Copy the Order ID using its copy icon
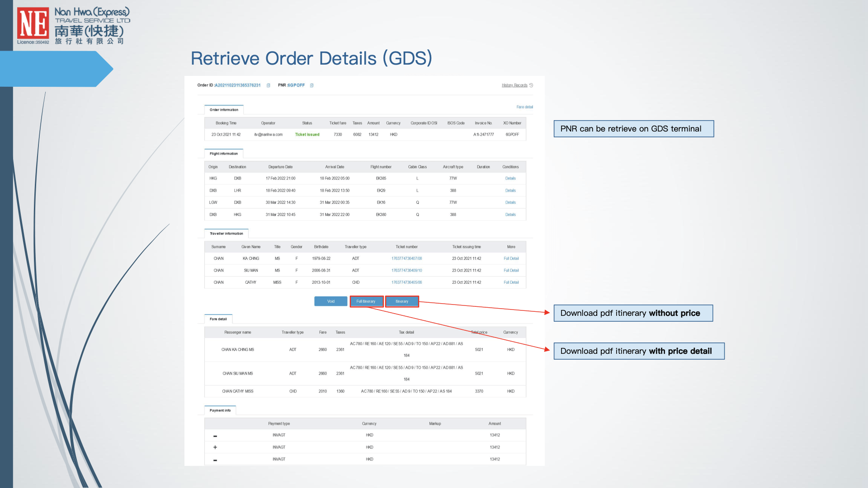868x488 pixels. [x=269, y=85]
